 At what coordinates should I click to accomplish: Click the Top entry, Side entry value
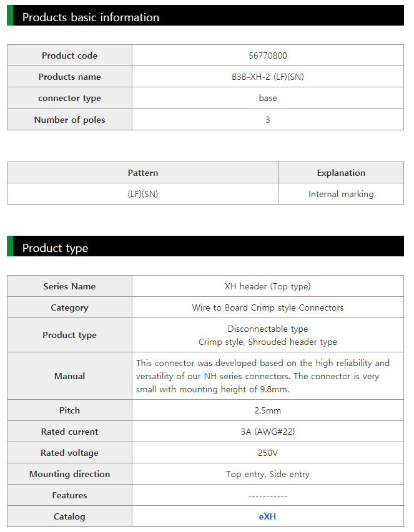pyautogui.click(x=267, y=474)
